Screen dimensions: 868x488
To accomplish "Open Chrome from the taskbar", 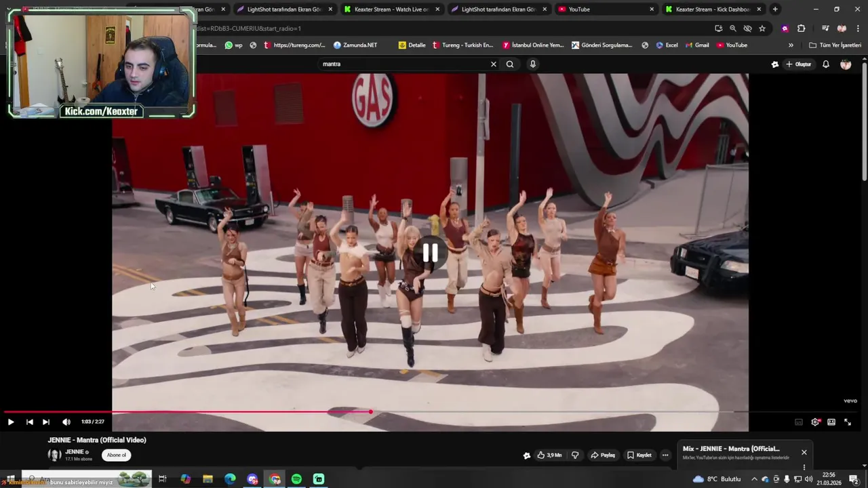I will coord(275,479).
